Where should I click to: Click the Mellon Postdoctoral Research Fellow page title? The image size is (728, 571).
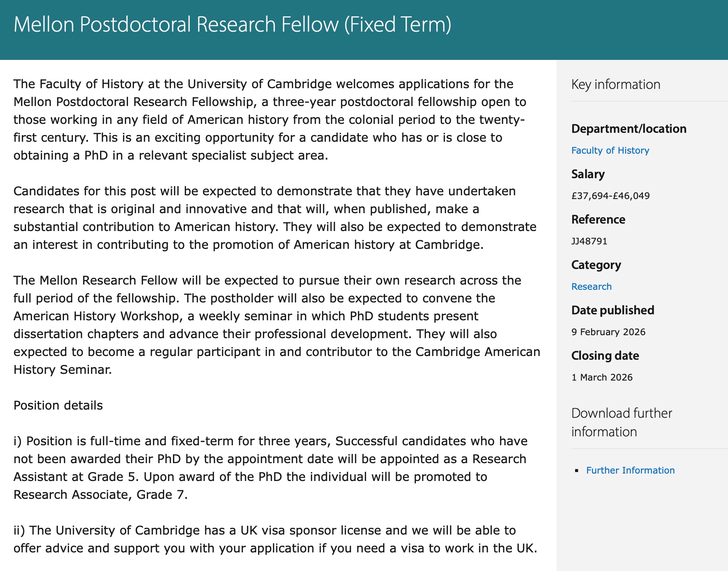point(232,25)
